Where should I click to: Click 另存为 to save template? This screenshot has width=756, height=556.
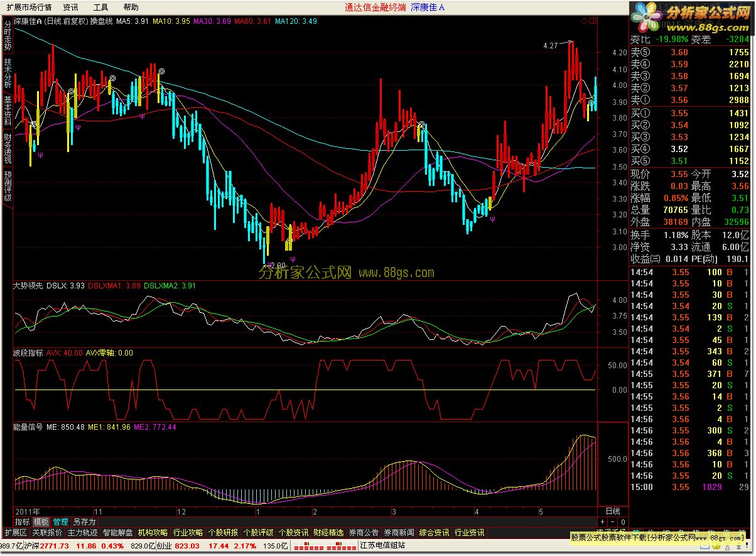coord(84,521)
